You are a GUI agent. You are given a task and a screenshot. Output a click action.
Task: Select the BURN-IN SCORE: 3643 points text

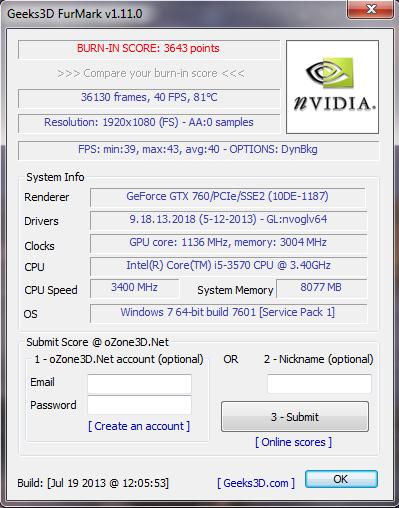click(x=148, y=48)
